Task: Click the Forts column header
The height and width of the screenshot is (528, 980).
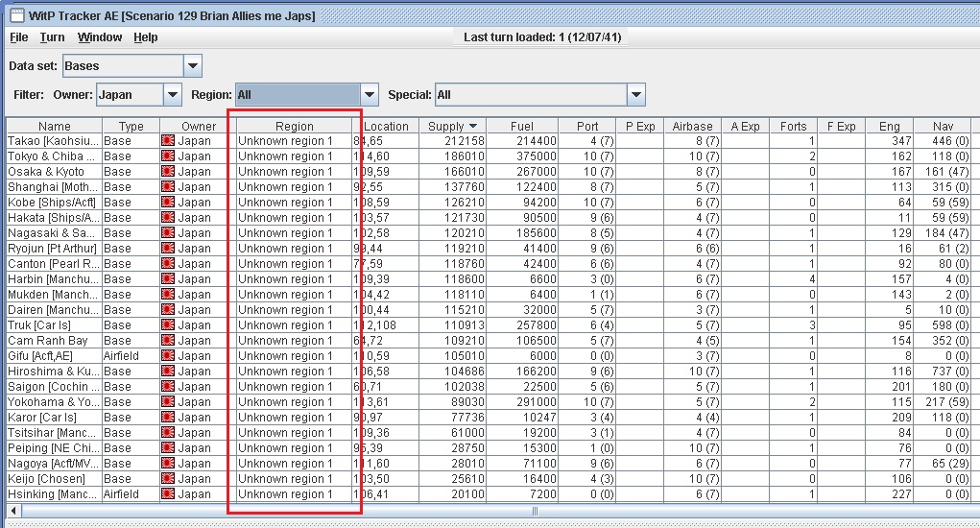Action: [x=794, y=126]
